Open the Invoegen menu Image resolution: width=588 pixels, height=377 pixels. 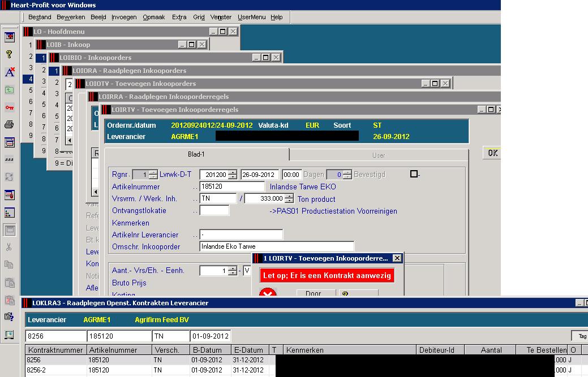pos(124,17)
